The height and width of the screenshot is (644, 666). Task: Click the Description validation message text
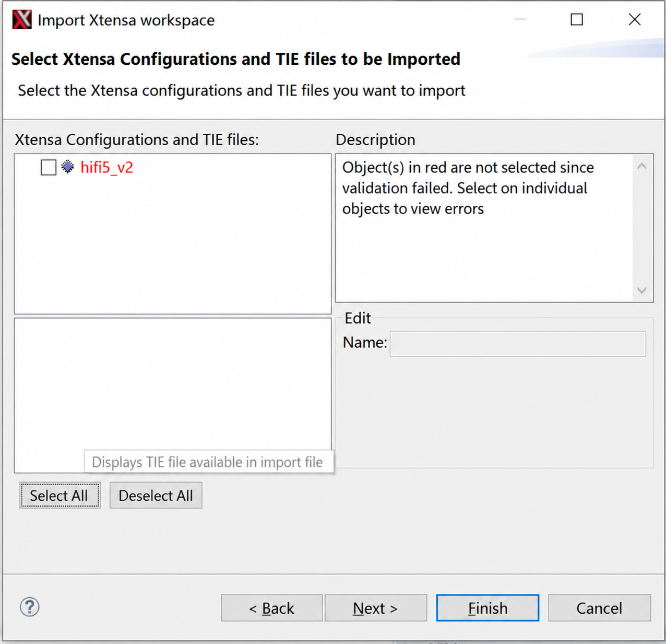tap(468, 188)
